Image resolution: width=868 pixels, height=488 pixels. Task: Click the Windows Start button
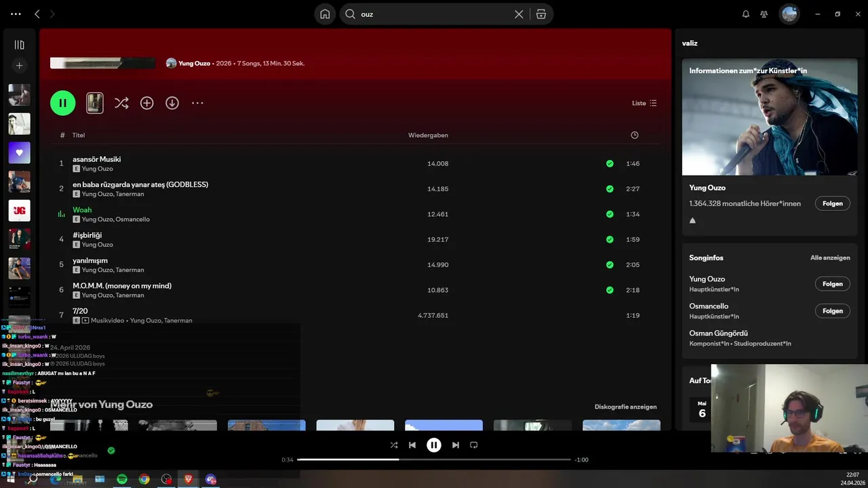pyautogui.click(x=10, y=479)
